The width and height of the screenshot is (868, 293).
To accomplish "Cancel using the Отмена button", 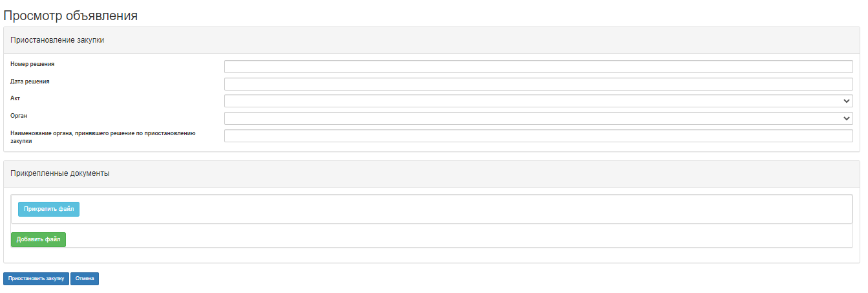I will [x=85, y=279].
